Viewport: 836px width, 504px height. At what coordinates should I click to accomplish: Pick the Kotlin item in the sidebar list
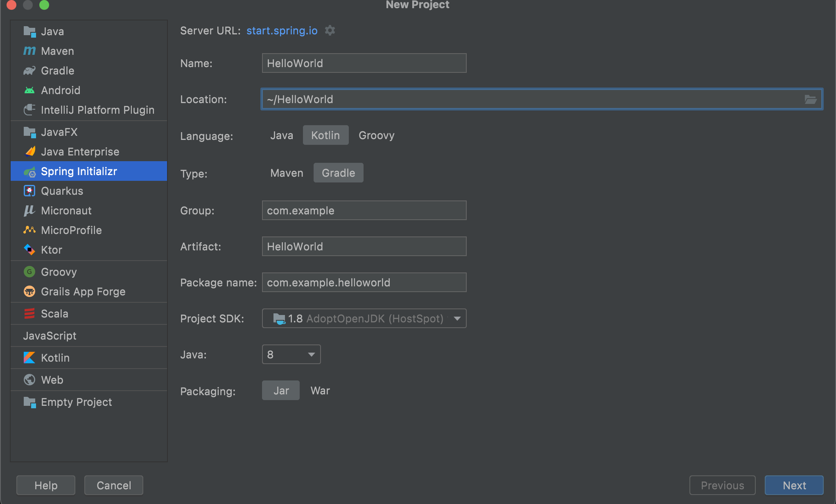coord(55,358)
